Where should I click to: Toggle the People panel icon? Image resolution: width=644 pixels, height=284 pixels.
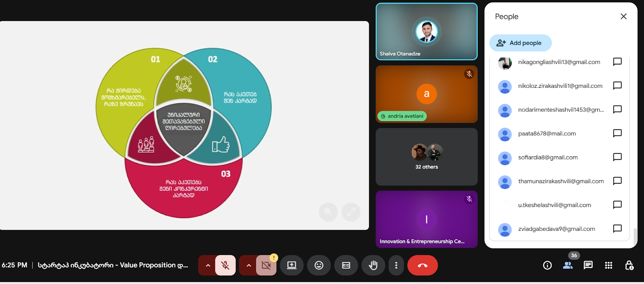point(568,265)
